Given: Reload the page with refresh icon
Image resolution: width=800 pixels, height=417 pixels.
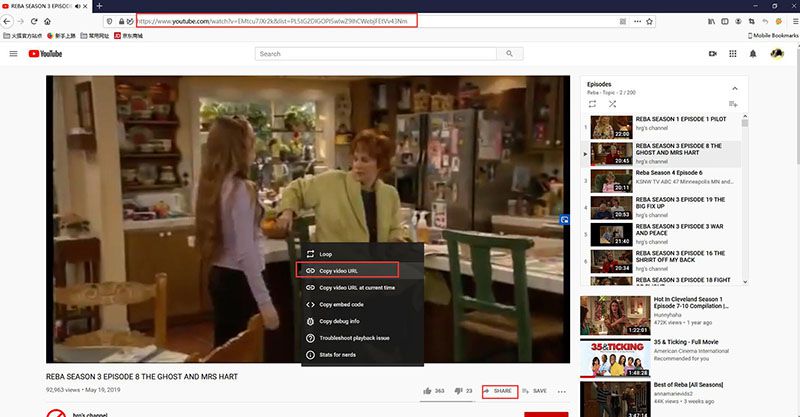Looking at the screenshot, I should 34,21.
